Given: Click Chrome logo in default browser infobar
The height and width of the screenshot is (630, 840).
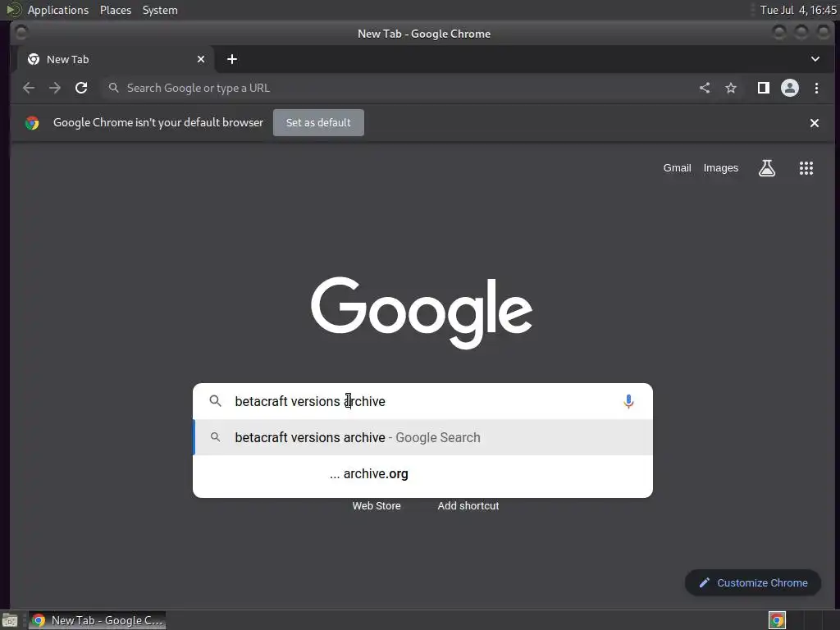Looking at the screenshot, I should click(x=32, y=123).
